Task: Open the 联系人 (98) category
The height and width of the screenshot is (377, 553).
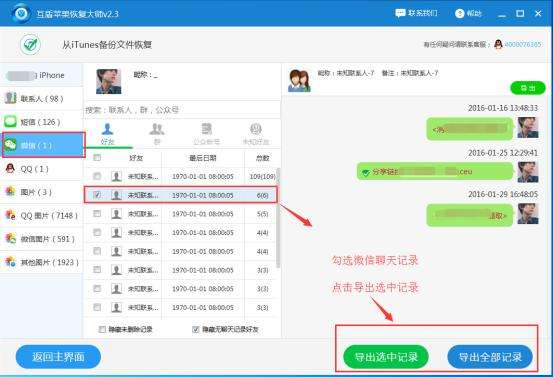Action: pyautogui.click(x=41, y=98)
